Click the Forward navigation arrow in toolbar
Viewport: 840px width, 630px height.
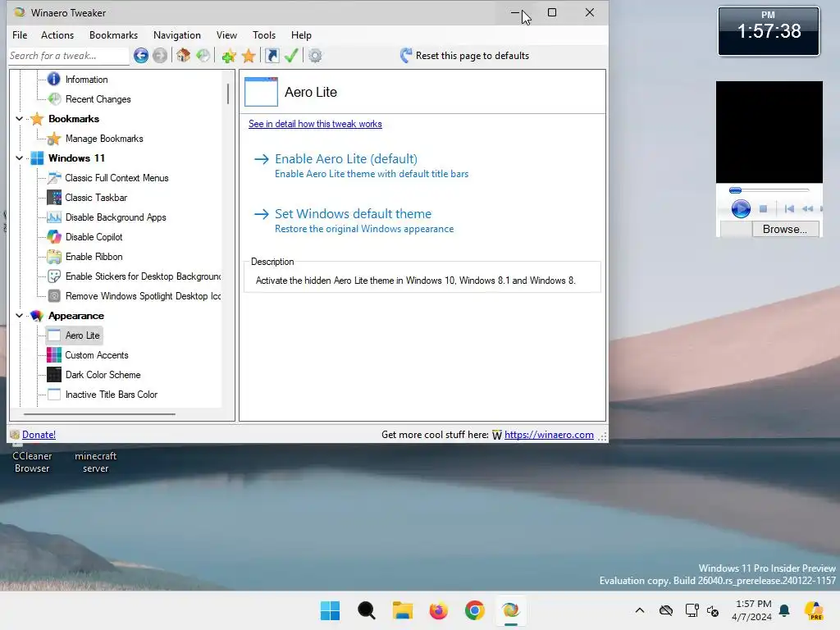coord(160,55)
